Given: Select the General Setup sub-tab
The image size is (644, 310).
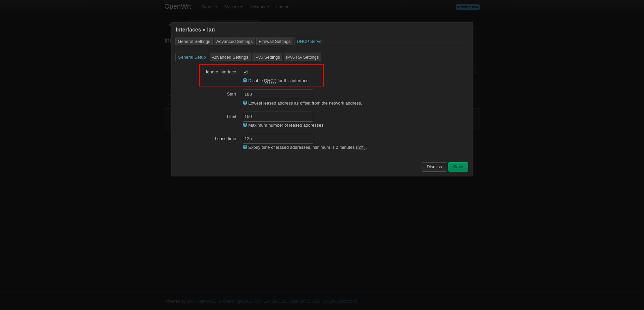Looking at the screenshot, I should tap(192, 57).
